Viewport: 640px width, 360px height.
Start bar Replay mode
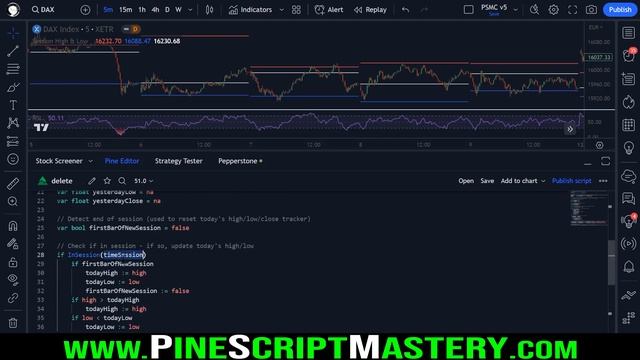point(370,10)
